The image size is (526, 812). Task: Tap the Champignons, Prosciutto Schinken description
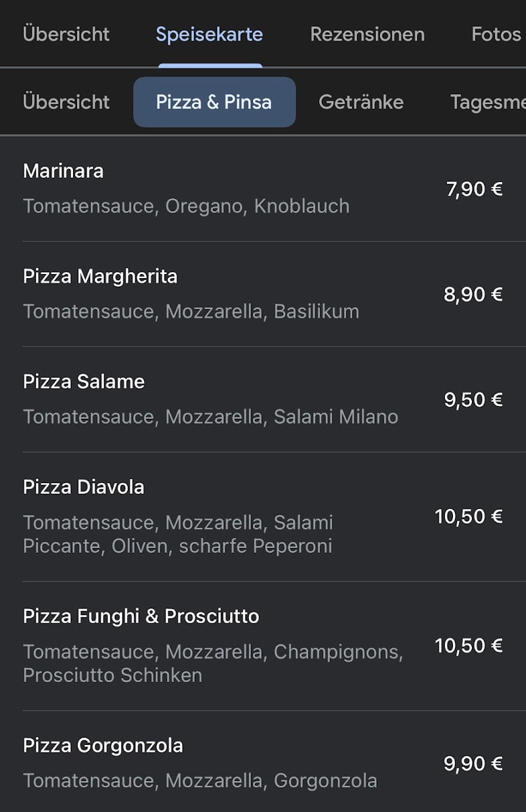(x=213, y=663)
